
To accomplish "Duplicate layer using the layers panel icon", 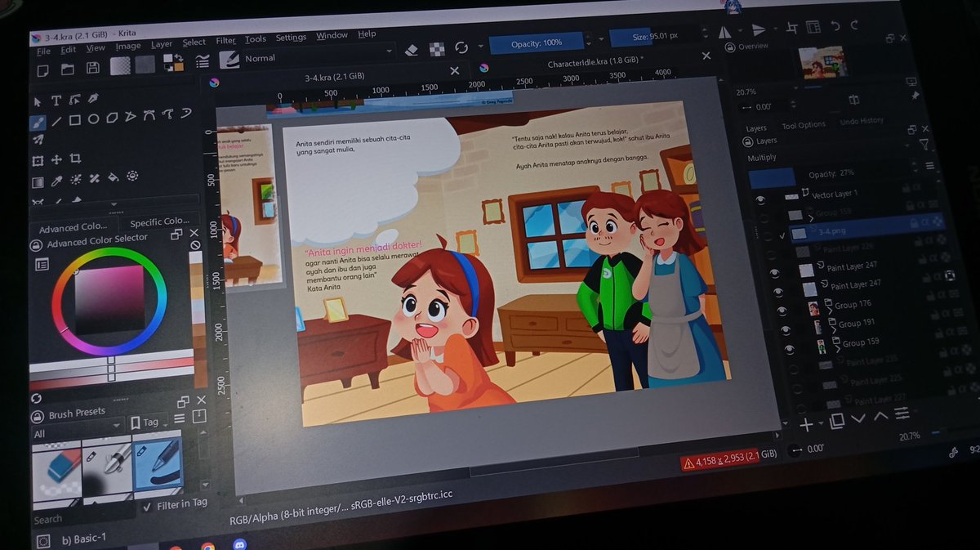I will pyautogui.click(x=837, y=422).
